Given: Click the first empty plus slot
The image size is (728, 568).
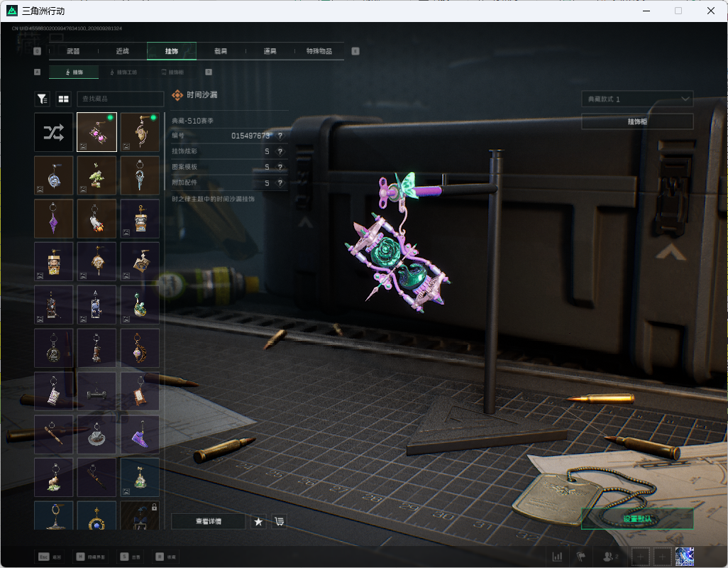Looking at the screenshot, I should (x=640, y=557).
